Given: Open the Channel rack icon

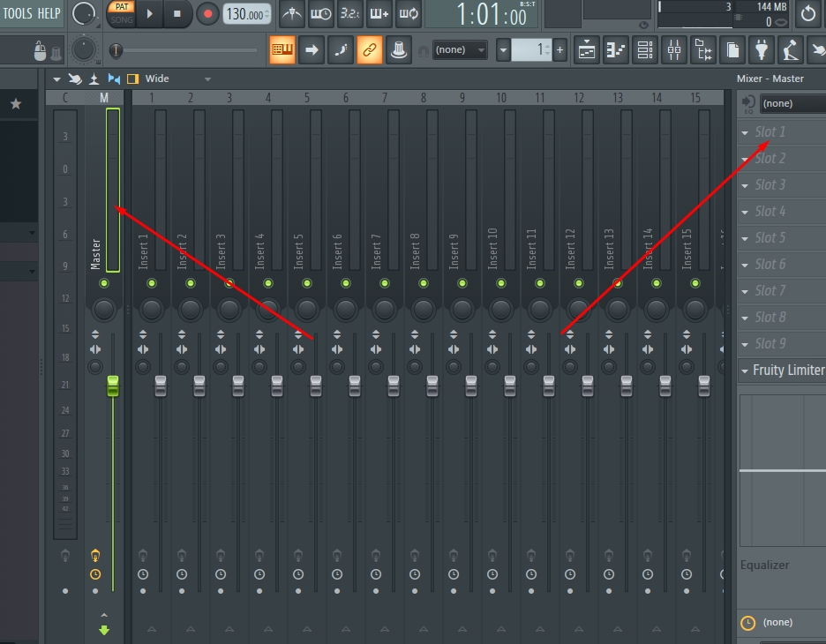Looking at the screenshot, I should (x=645, y=50).
